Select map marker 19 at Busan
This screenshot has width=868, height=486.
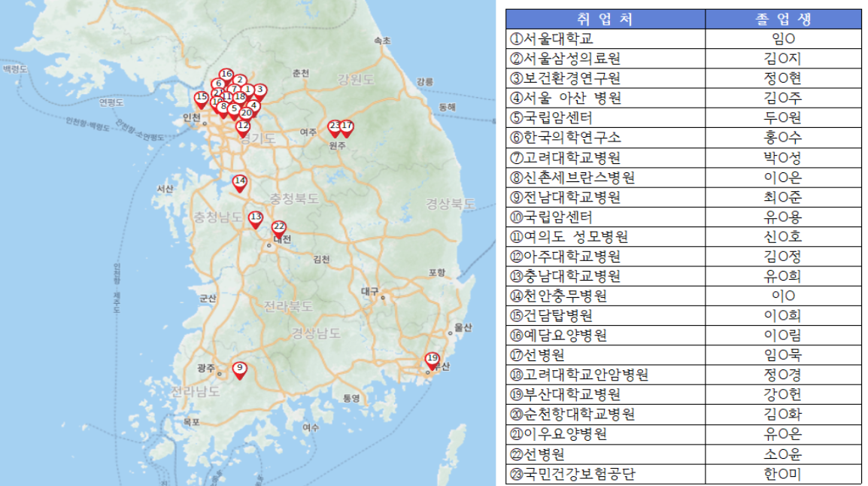[432, 359]
